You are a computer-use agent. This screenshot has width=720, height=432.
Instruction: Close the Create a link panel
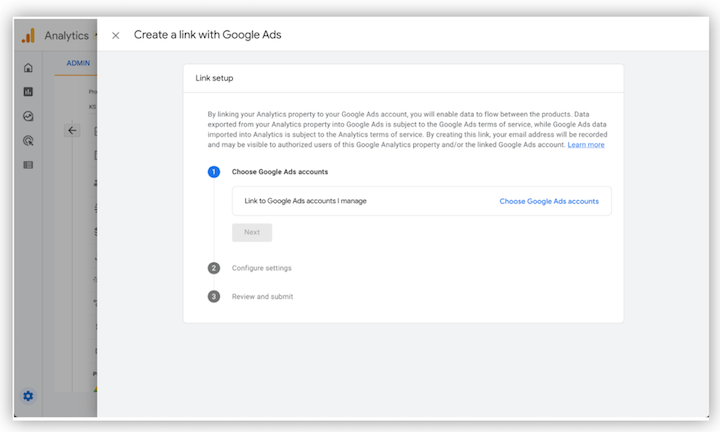click(x=116, y=35)
